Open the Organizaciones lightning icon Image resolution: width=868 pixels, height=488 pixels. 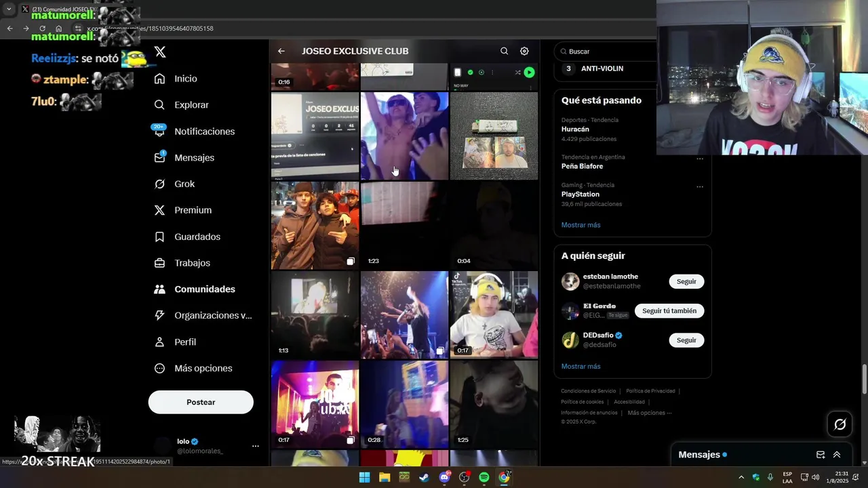[159, 315]
